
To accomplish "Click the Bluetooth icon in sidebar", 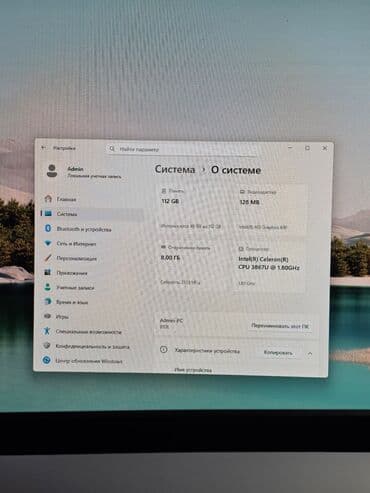I will [48, 228].
